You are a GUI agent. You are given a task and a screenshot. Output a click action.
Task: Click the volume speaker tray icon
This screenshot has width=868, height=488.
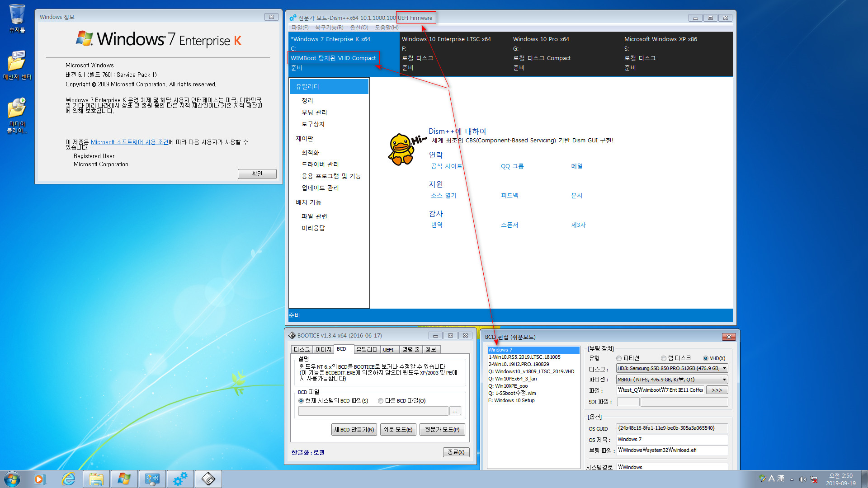802,479
